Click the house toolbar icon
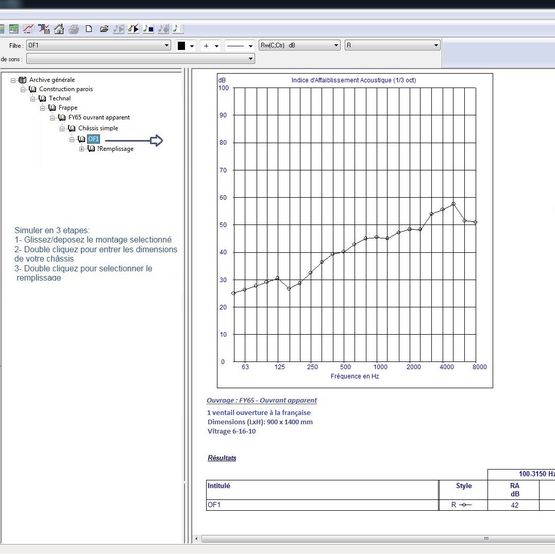The width and height of the screenshot is (555, 554). pyautogui.click(x=59, y=29)
